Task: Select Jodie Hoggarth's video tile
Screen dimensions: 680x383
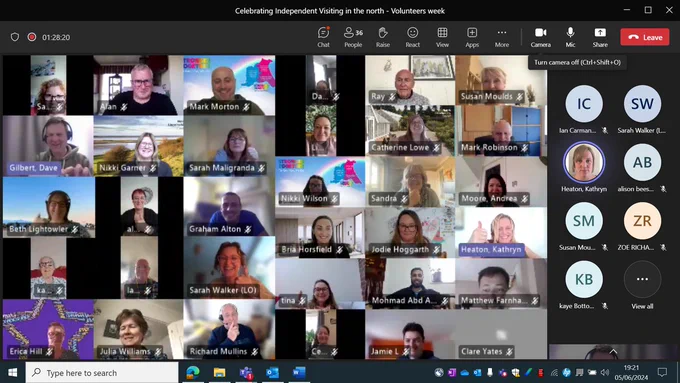Action: point(410,232)
